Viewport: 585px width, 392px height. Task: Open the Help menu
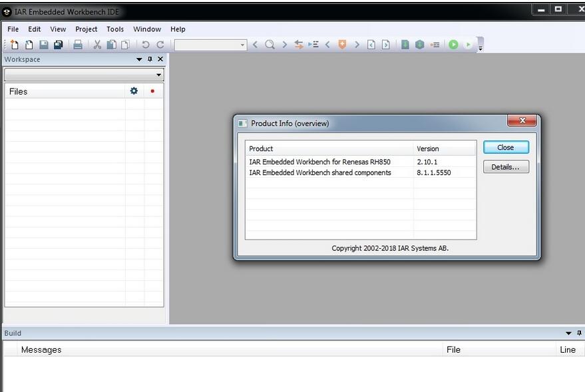178,29
